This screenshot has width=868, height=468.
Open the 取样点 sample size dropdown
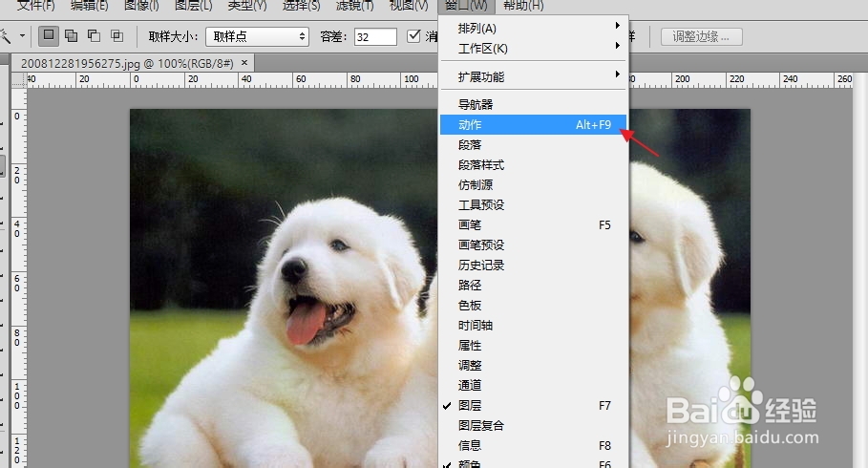point(258,36)
